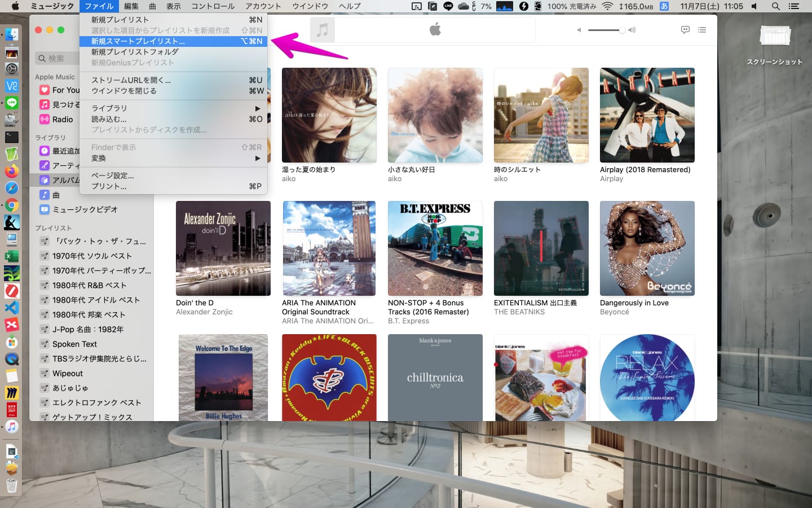Open Terminal from the Dock
This screenshot has width=812, height=508.
point(12,137)
